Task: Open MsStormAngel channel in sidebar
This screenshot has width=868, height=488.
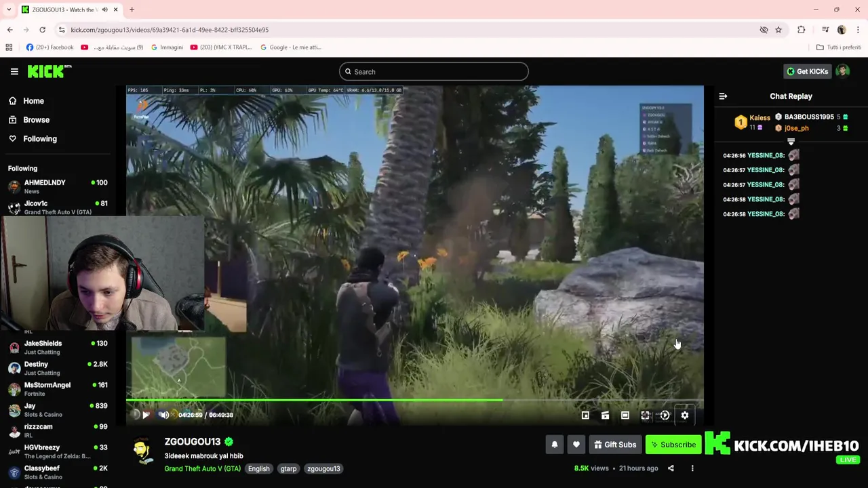Action: (58, 389)
